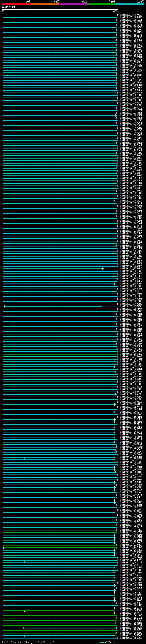Image resolution: width=146 pixels, height=644 pixels.
Task: Select the UniRef100_A0FL94 label
Action: click(131, 289)
